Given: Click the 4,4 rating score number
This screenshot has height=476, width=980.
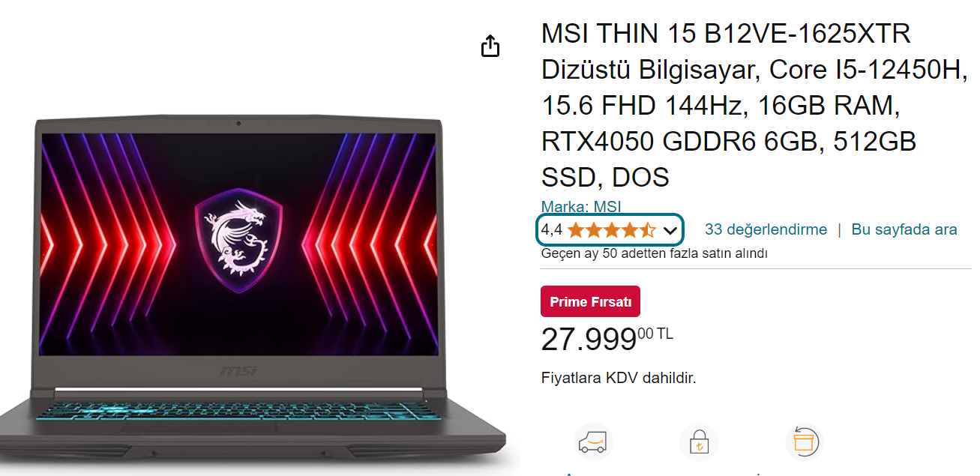Looking at the screenshot, I should pos(552,229).
